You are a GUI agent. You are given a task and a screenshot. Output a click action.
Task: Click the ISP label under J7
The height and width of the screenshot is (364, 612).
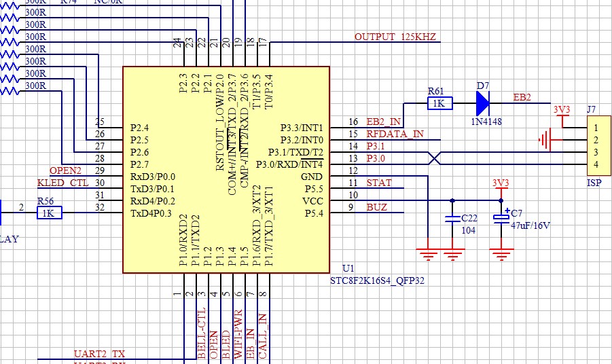point(594,183)
